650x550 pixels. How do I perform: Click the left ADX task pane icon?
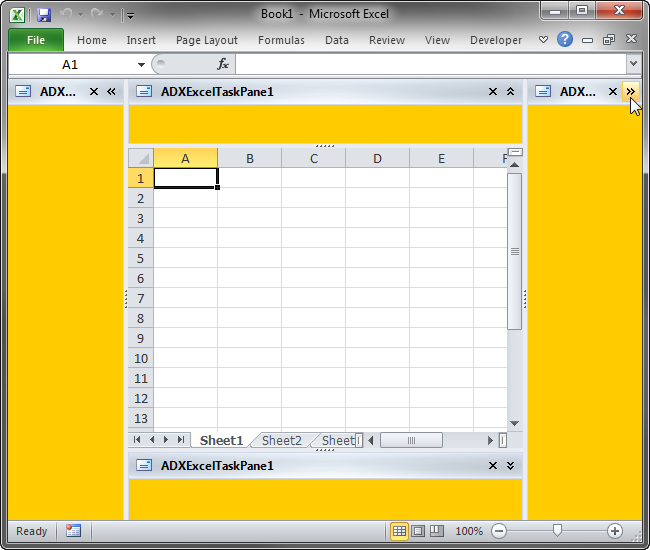(x=23, y=91)
